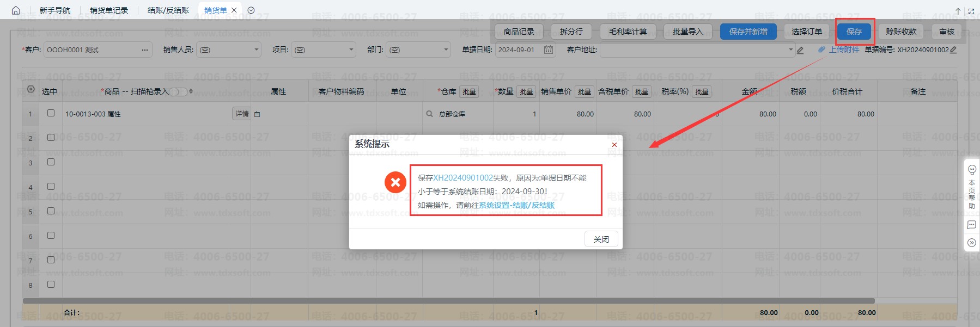Open the tab list dropdown circle arrow

click(251, 10)
